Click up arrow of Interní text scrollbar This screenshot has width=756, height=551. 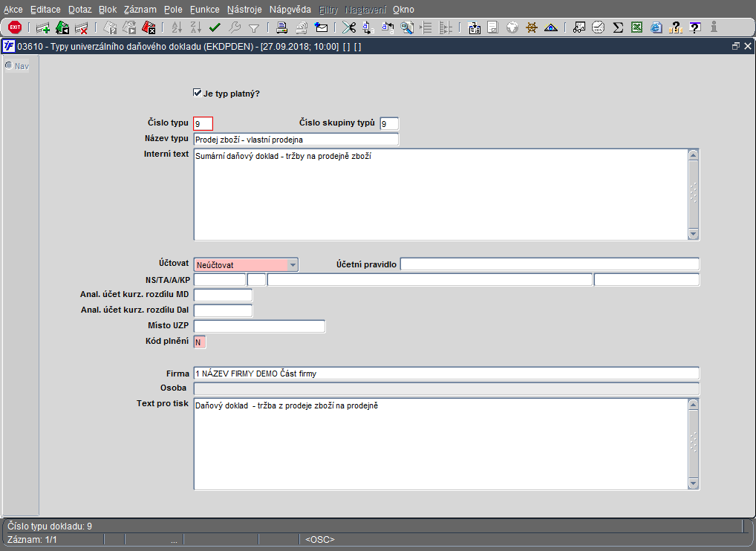click(x=694, y=154)
